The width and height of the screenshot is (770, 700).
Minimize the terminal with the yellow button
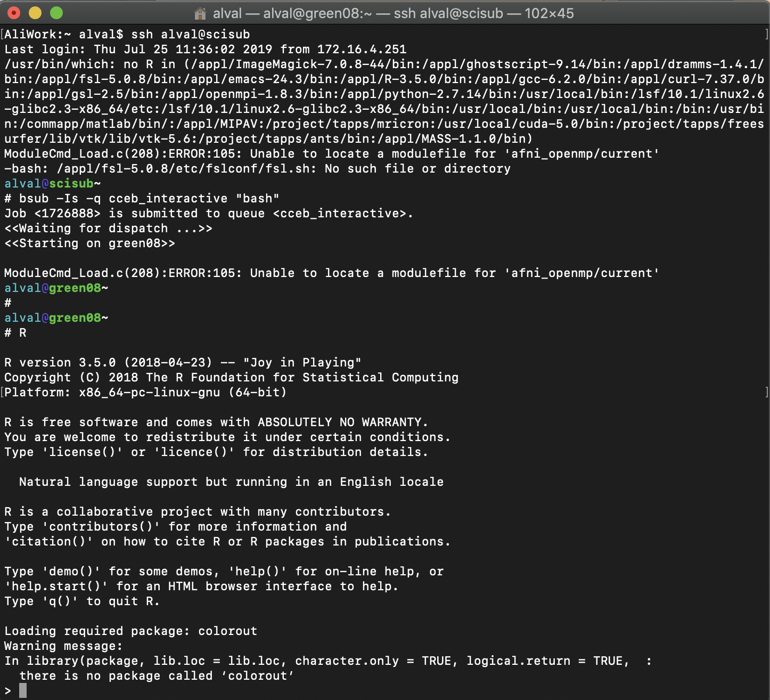point(35,13)
